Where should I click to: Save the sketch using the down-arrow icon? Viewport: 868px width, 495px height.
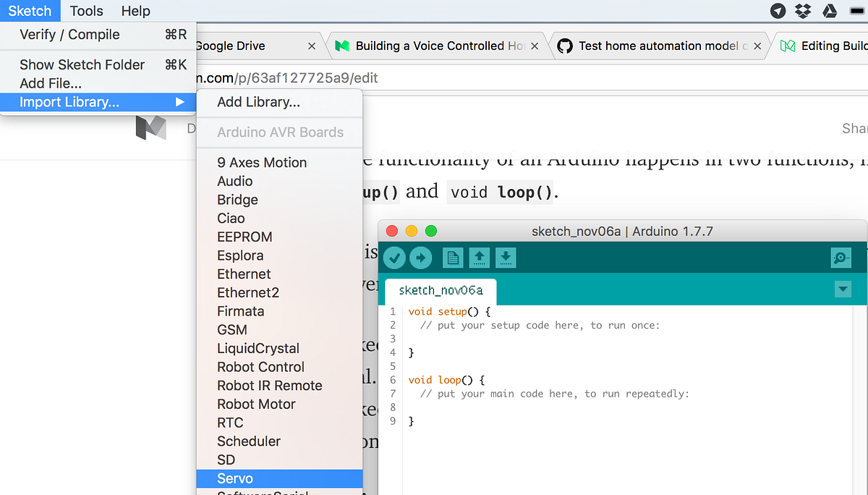click(x=504, y=258)
